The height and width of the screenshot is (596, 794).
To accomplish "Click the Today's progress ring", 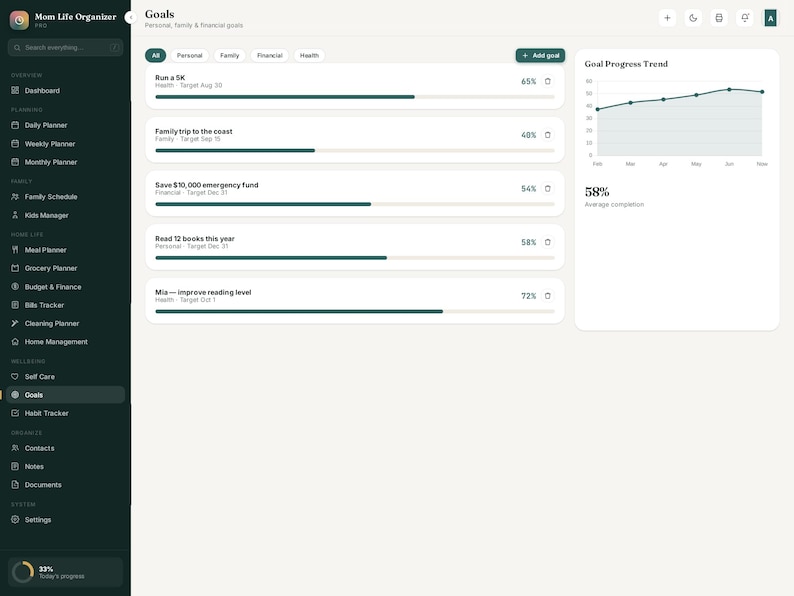I will pos(23,572).
